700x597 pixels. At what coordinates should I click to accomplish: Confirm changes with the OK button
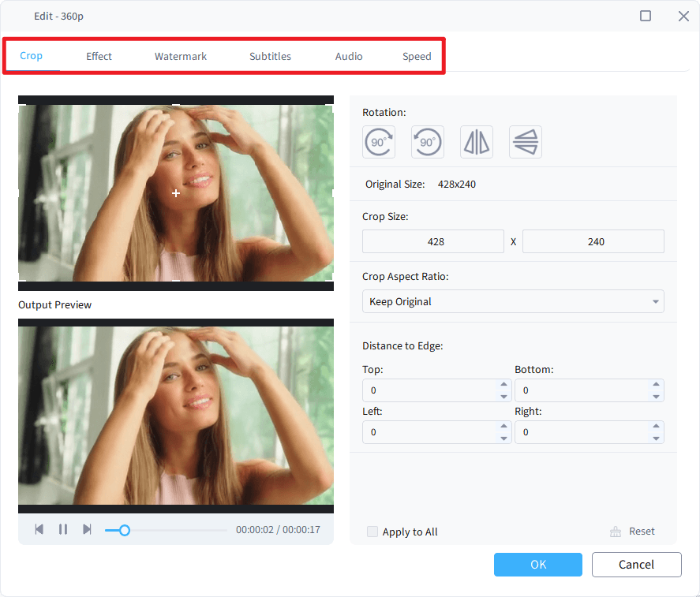click(x=537, y=565)
